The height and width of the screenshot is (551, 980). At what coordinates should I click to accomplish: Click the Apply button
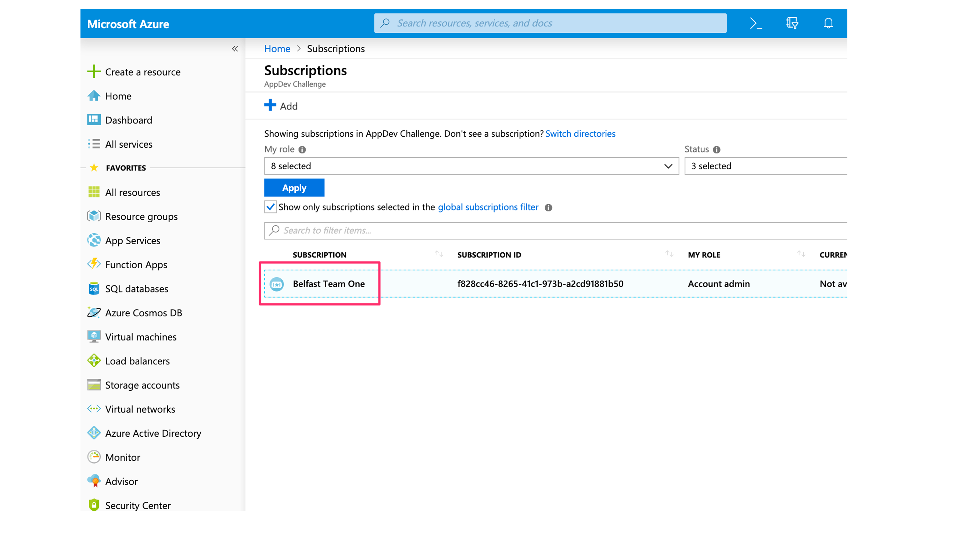294,188
